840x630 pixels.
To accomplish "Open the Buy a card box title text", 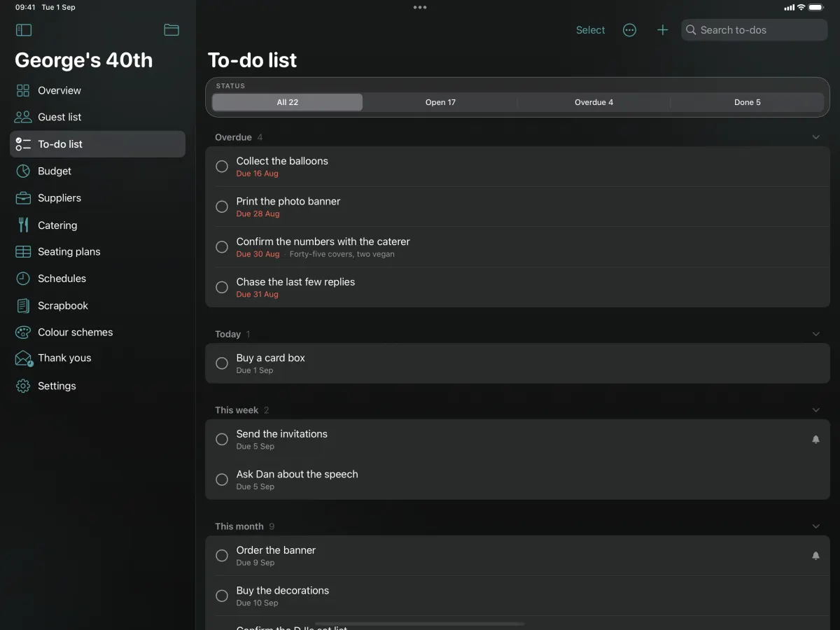I will 271,358.
